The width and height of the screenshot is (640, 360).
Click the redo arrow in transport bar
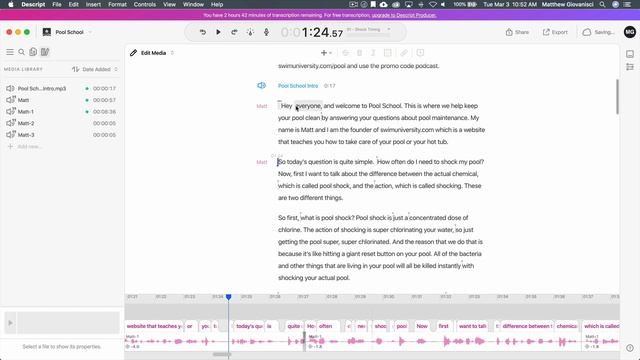(234, 32)
